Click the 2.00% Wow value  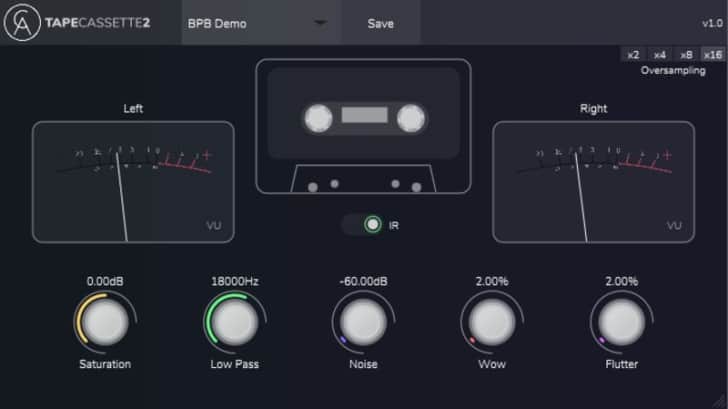click(x=492, y=281)
